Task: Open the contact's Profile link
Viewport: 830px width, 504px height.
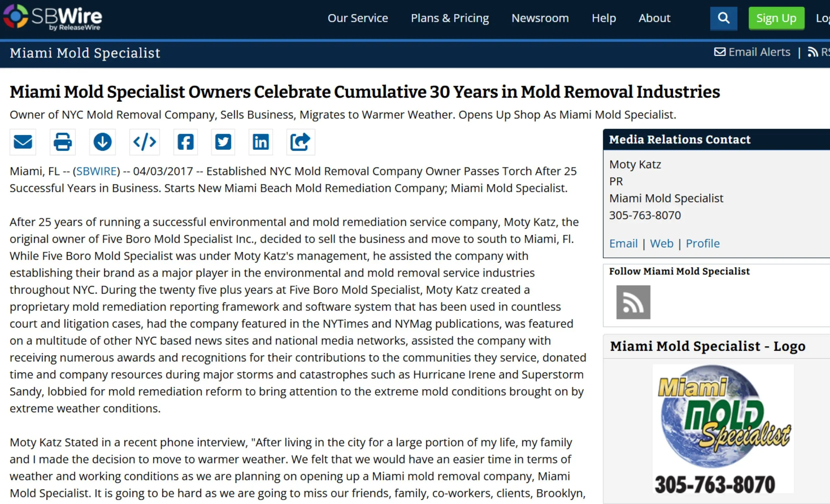Action: (x=703, y=243)
